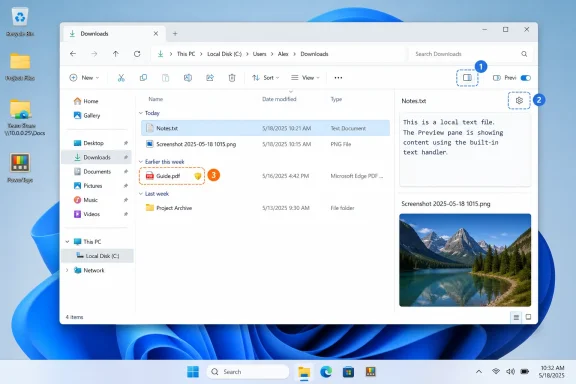Select the Project Archive folder
Viewport: 576px width, 384px height.
click(265, 208)
